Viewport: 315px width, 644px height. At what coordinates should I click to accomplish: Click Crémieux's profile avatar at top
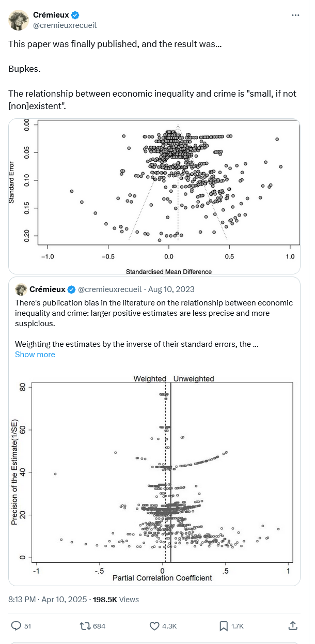(18, 20)
